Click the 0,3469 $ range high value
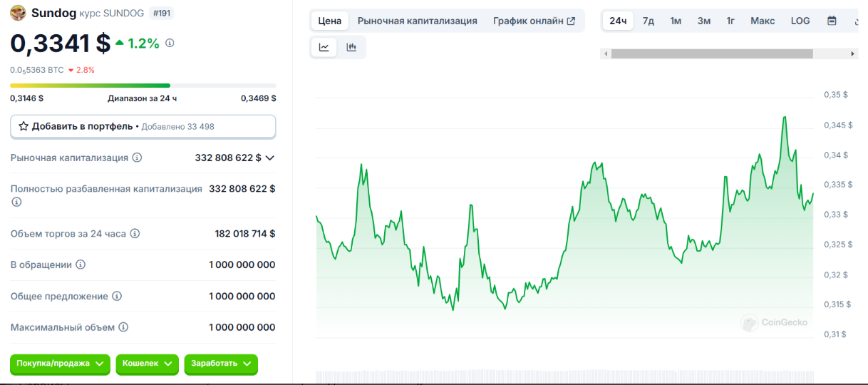Viewport: 868px width, 385px height. tap(259, 98)
